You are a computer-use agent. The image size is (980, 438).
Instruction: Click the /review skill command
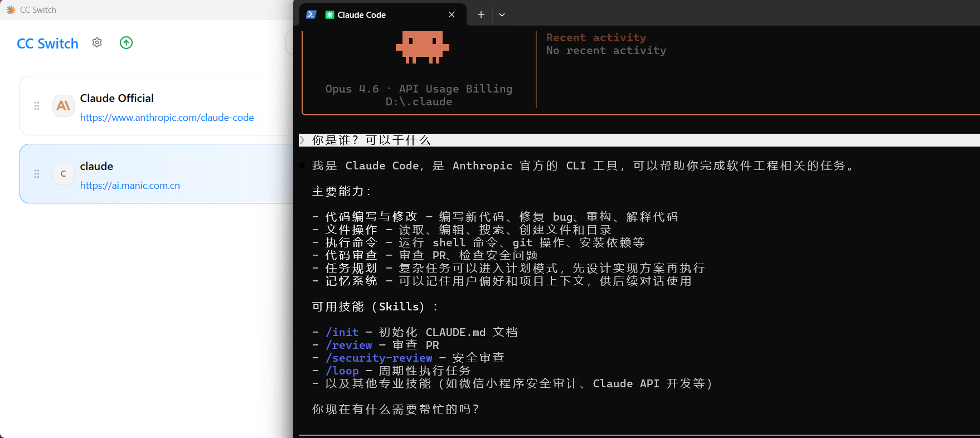(x=349, y=345)
